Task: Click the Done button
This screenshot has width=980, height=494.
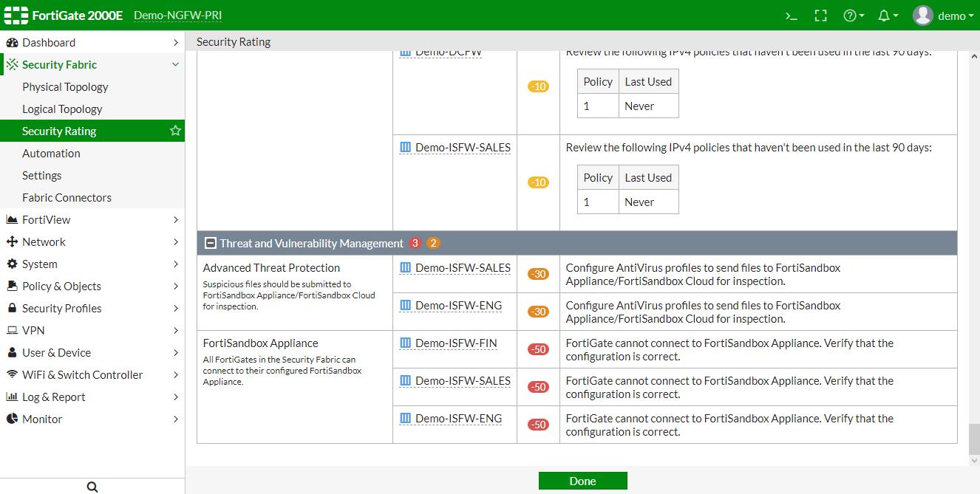Action: coord(582,481)
